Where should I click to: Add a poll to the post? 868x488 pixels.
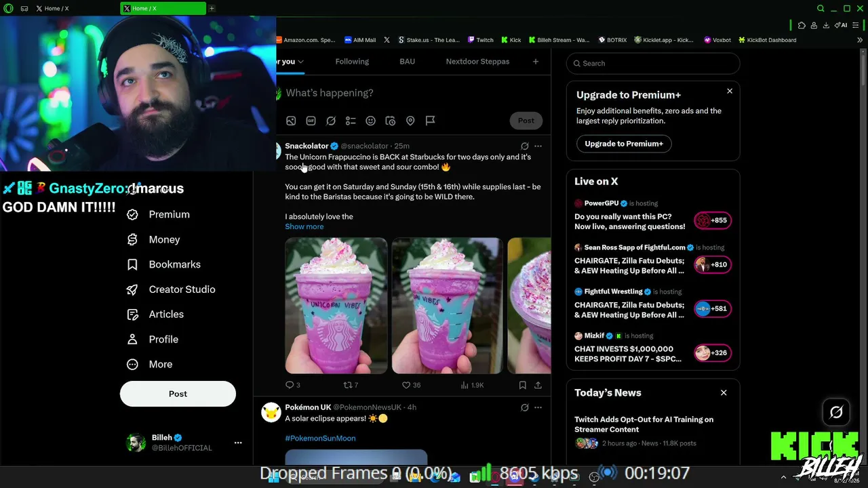pyautogui.click(x=351, y=121)
